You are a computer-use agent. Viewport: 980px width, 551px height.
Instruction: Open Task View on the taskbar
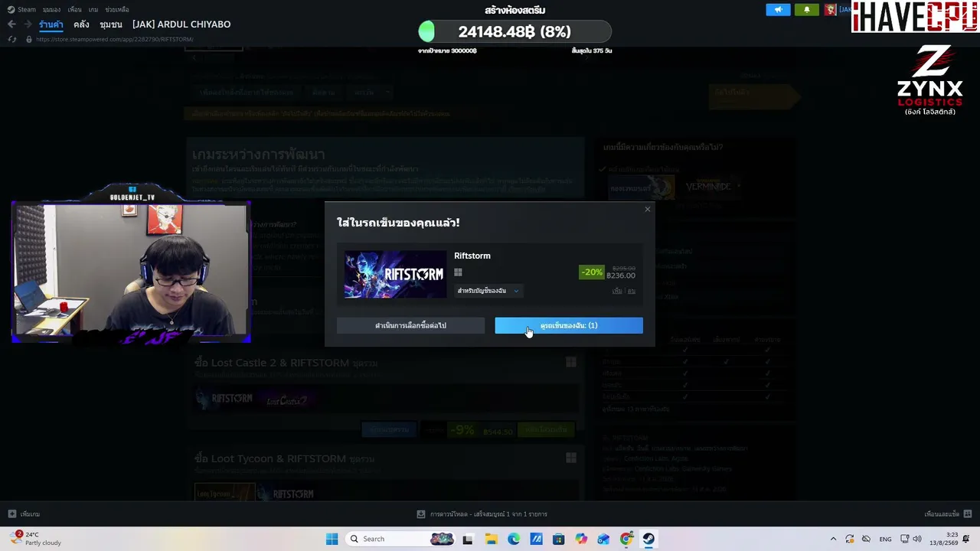(468, 539)
